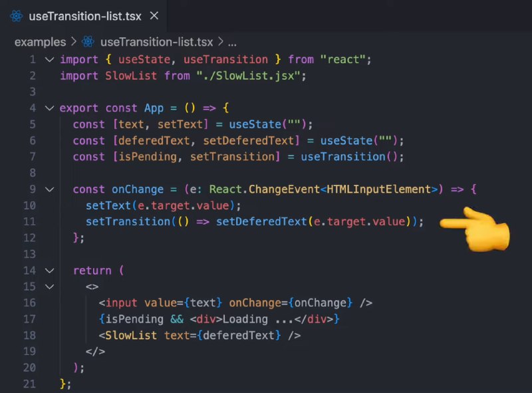
Task: Open the breadcrumb ellipsis symbol list
Action: tap(232, 43)
